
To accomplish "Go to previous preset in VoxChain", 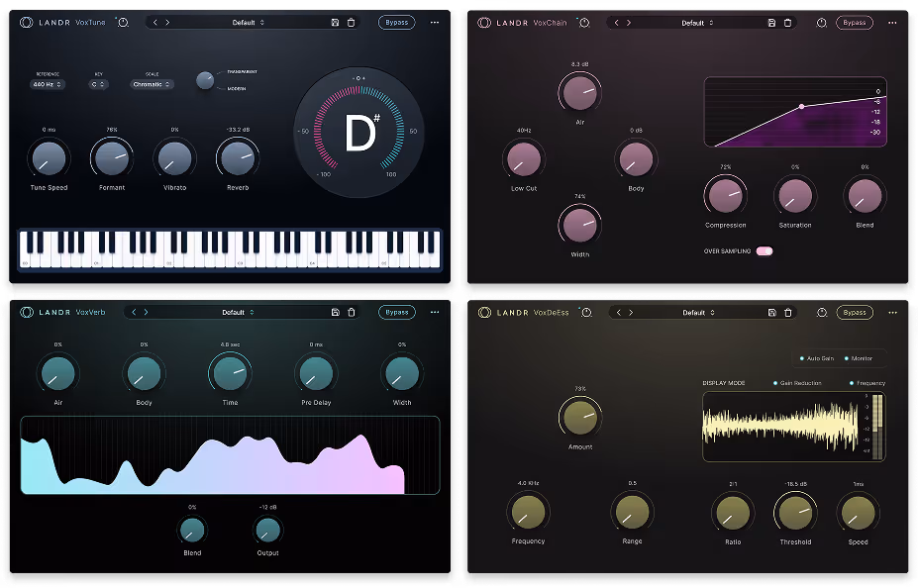I will click(616, 23).
